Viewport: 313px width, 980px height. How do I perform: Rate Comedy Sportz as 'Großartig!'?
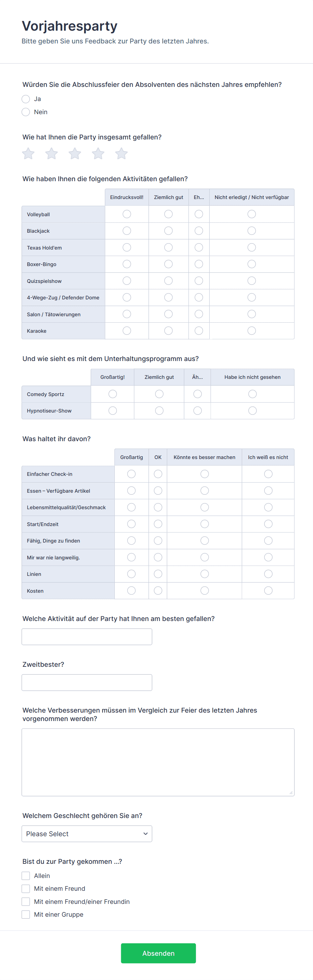point(112,394)
